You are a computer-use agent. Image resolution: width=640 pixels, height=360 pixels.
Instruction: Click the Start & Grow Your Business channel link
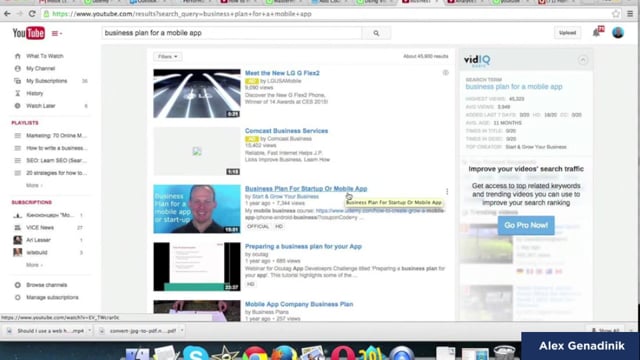[x=285, y=197]
